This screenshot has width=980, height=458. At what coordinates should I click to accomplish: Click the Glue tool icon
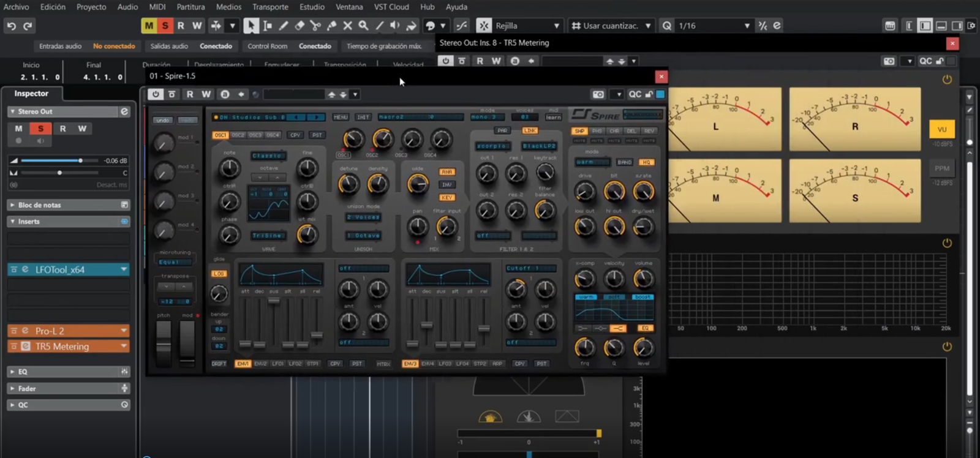(331, 26)
